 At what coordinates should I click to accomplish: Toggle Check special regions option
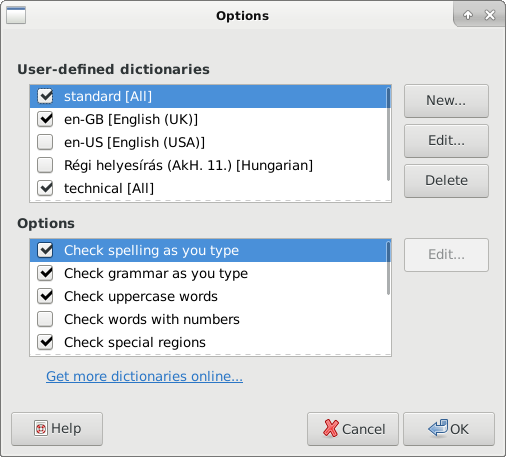click(x=45, y=342)
